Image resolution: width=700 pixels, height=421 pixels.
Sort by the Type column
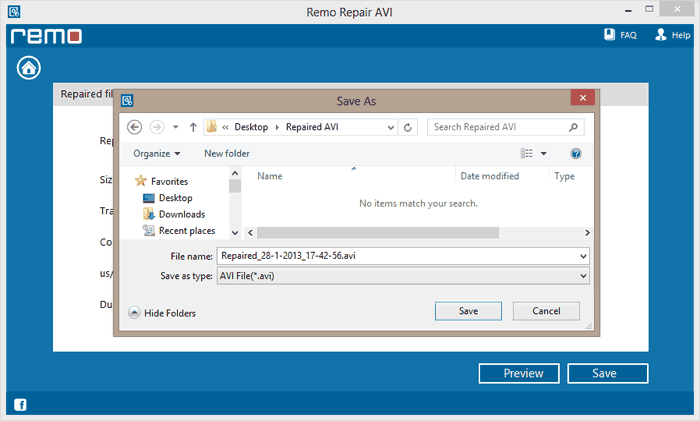pyautogui.click(x=564, y=176)
